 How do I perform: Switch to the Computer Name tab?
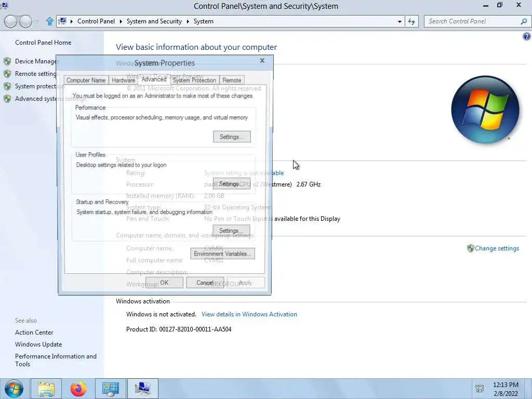[x=86, y=80]
